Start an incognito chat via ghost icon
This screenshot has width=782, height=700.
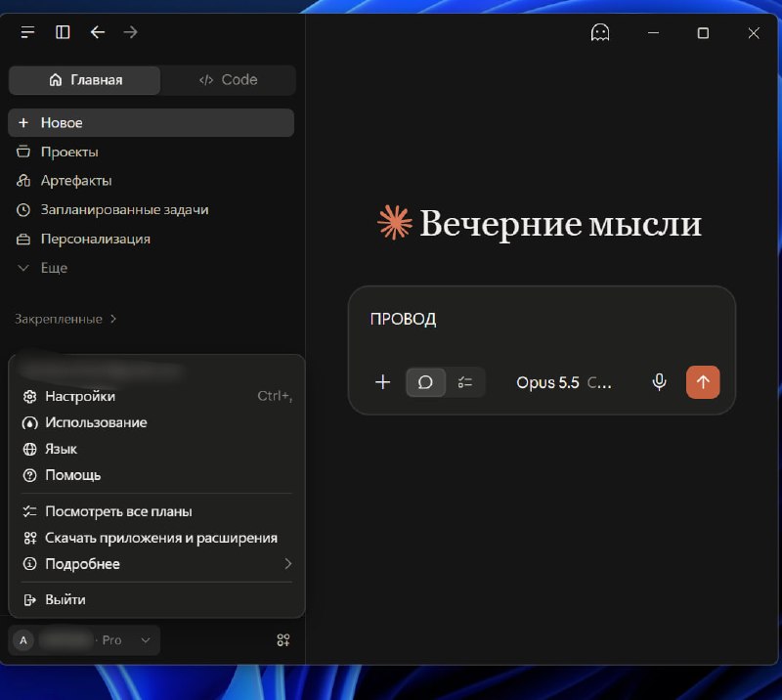click(x=600, y=33)
